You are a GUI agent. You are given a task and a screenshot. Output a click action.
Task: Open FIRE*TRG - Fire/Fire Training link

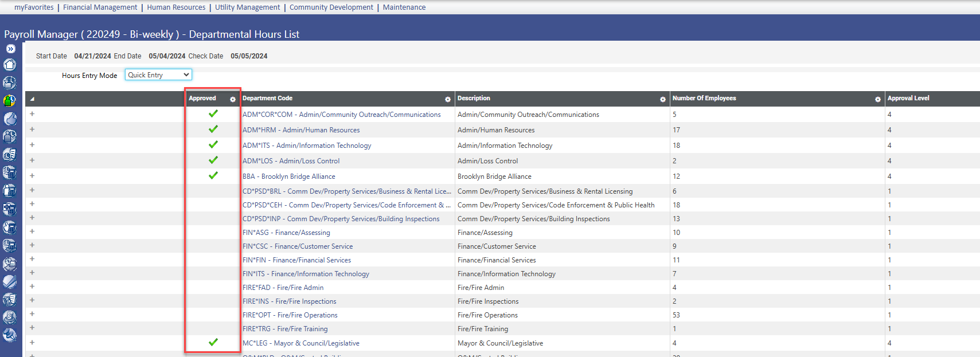(285, 329)
